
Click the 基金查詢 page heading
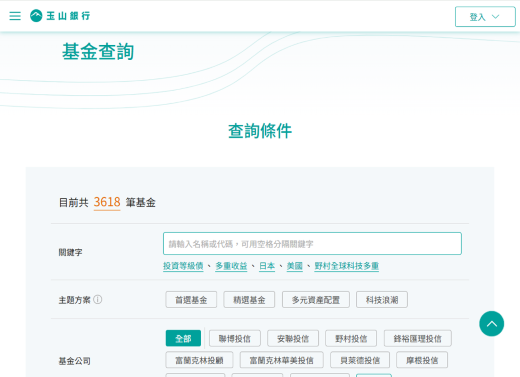(98, 52)
